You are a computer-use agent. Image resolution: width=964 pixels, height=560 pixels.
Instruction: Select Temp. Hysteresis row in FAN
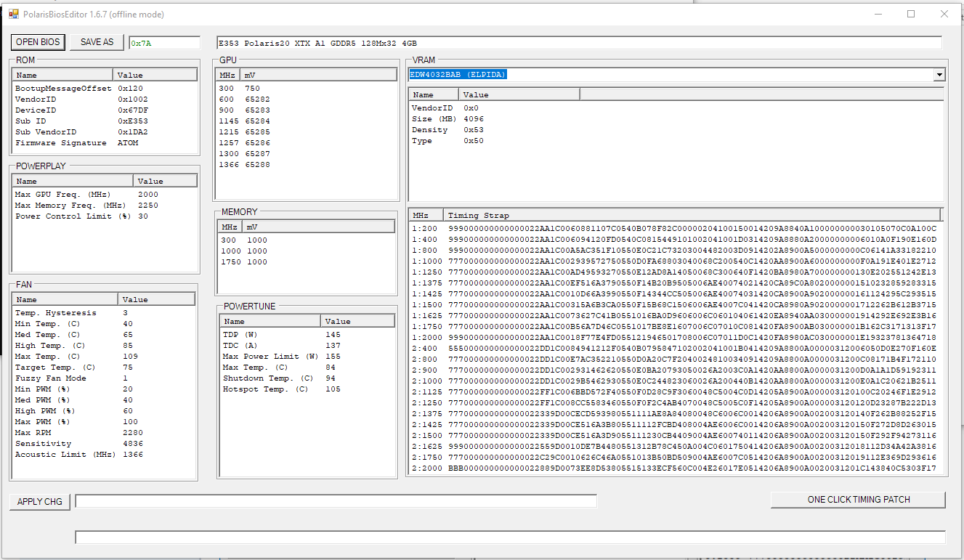(x=105, y=313)
